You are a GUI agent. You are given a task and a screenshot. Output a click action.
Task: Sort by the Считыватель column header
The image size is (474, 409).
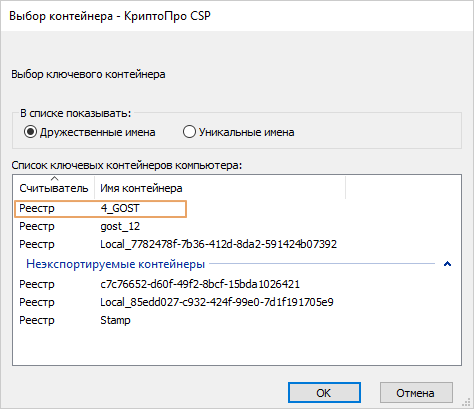click(54, 188)
